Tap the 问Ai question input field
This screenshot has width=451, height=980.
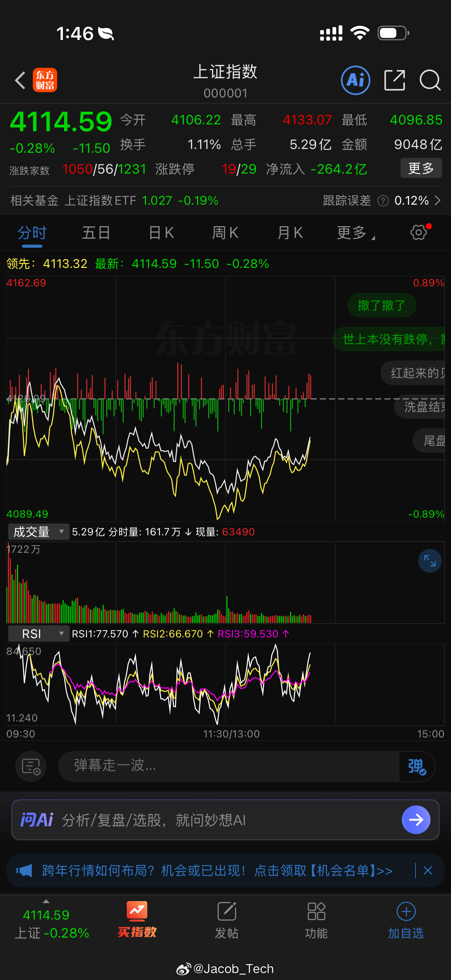[225, 820]
